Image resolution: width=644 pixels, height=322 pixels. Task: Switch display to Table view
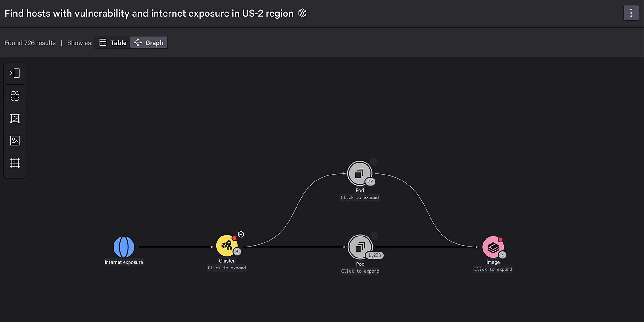pyautogui.click(x=112, y=42)
